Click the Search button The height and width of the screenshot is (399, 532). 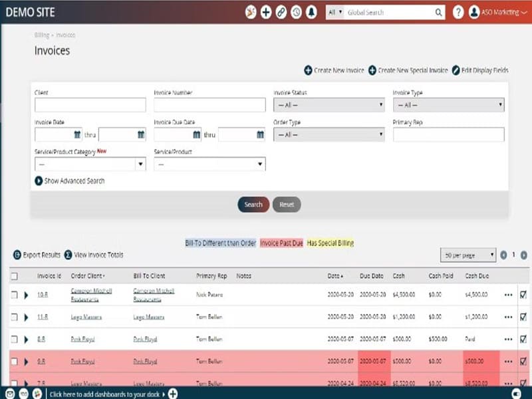point(253,205)
